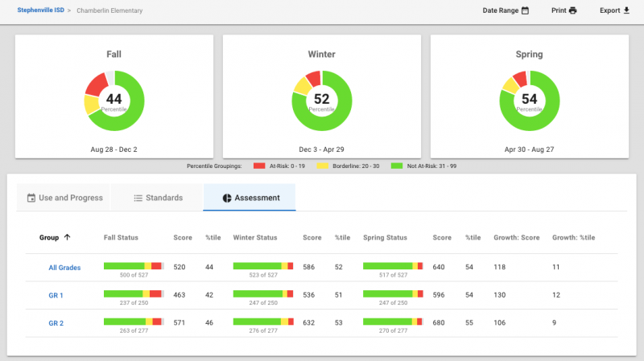Click the green Not At-Risk legend swatch

tap(397, 166)
